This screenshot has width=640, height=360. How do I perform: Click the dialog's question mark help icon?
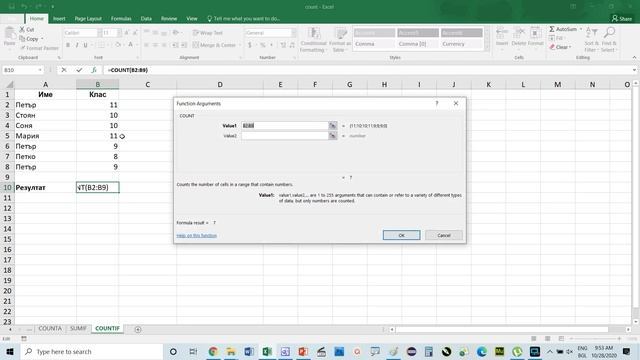tap(437, 104)
